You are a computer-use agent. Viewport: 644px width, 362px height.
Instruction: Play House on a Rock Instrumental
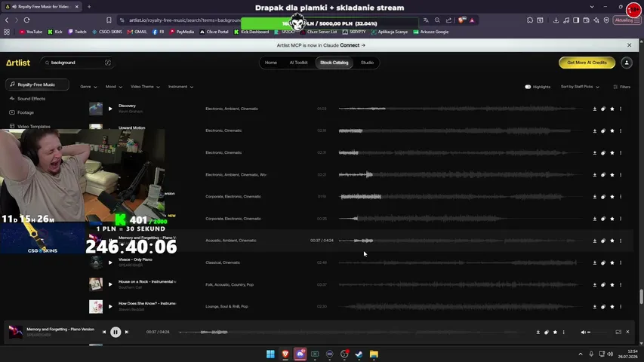point(110,284)
